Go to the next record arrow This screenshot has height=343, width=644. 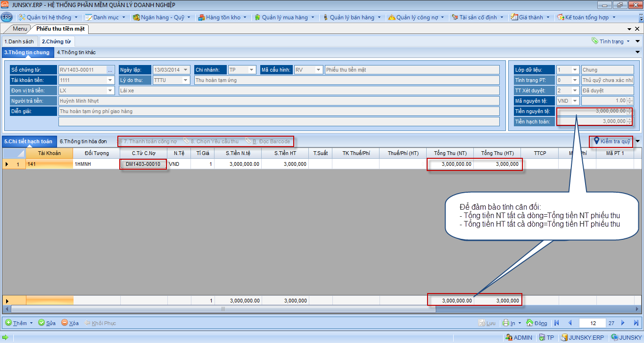tap(623, 323)
